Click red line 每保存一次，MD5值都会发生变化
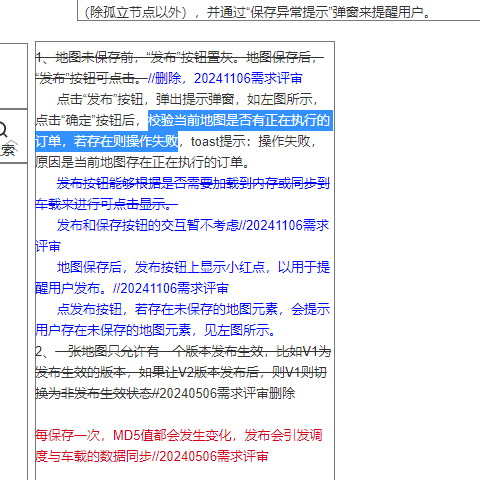Screen dimensions: 480x480 [179, 435]
